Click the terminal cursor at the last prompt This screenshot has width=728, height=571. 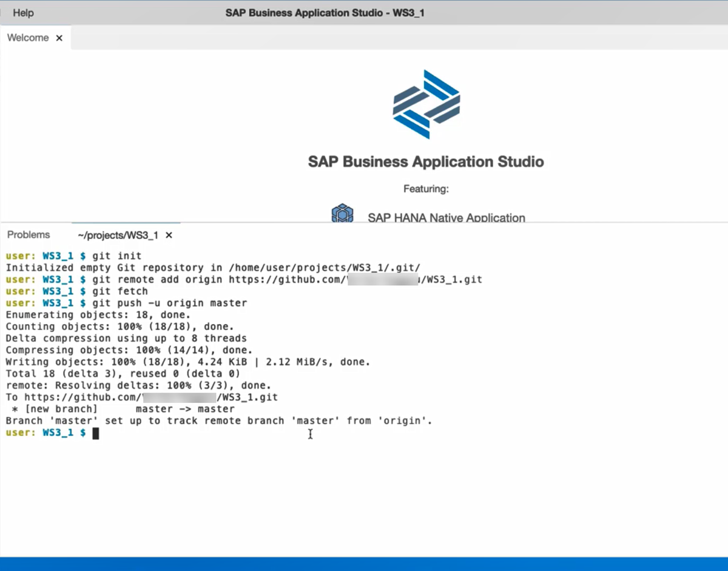(95, 433)
